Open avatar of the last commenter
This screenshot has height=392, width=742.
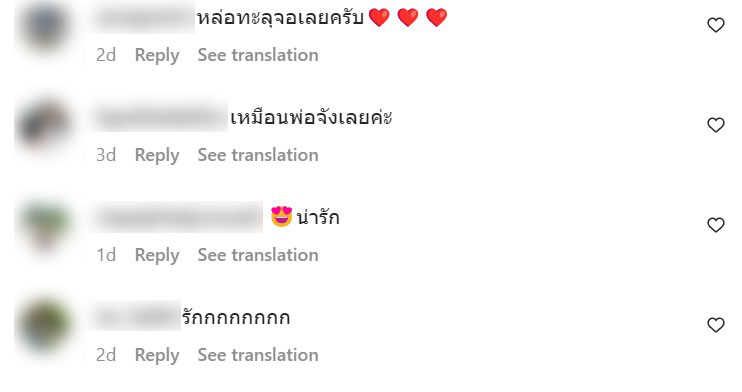pos(44,325)
